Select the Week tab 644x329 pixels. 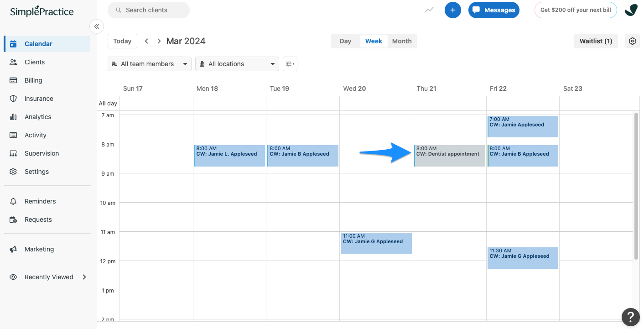click(x=374, y=41)
